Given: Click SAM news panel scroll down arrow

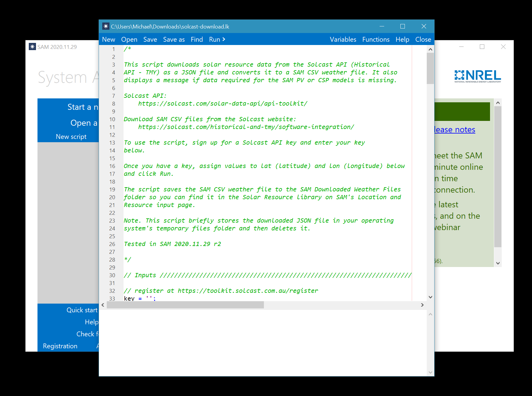Looking at the screenshot, I should pyautogui.click(x=498, y=263).
